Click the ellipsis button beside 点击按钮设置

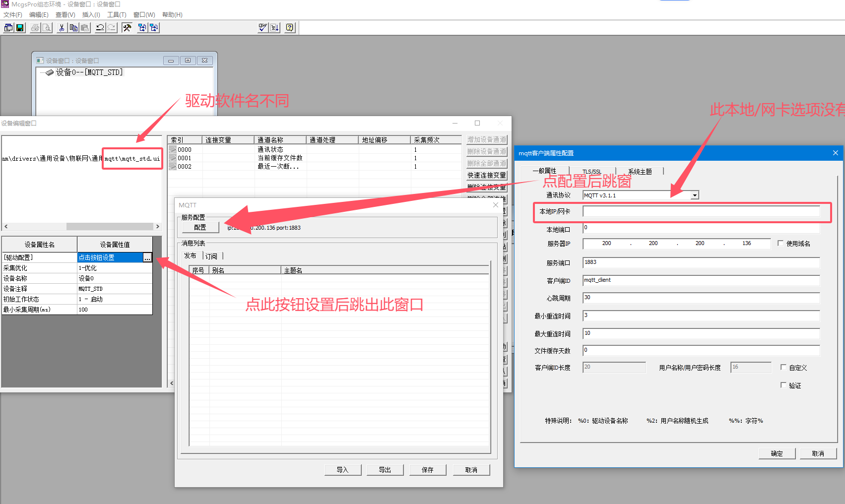(x=147, y=257)
